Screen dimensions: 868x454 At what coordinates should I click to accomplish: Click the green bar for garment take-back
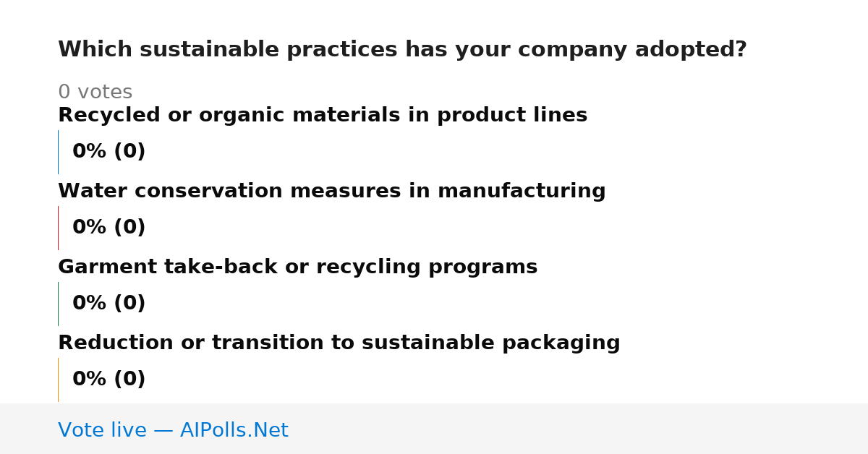click(58, 304)
